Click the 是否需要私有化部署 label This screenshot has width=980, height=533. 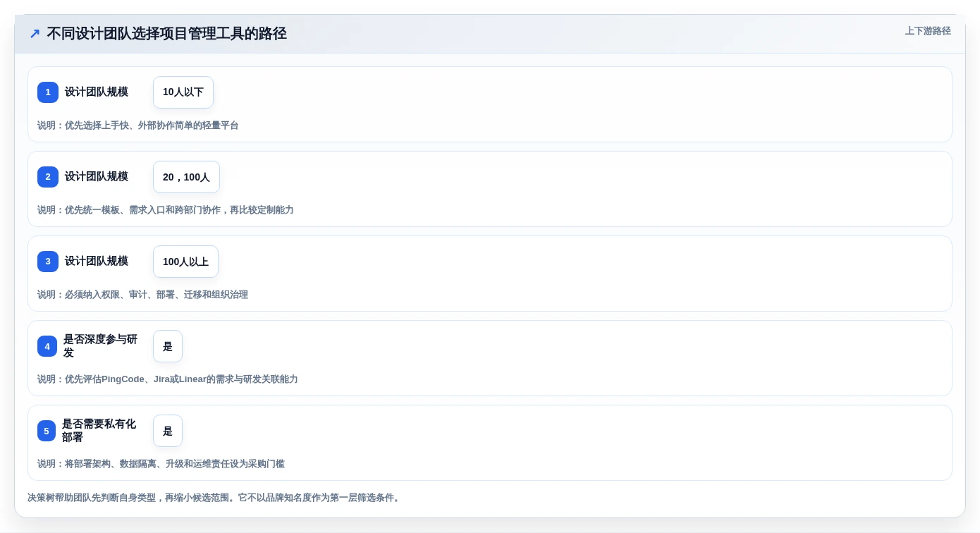(x=99, y=431)
